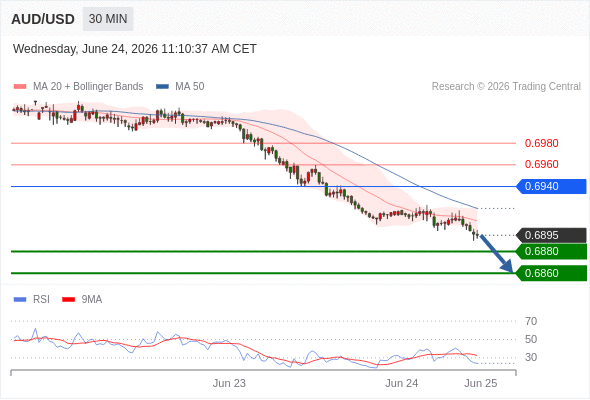Toggle the 9MA red legend marker
This screenshot has width=590, height=400.
68,300
